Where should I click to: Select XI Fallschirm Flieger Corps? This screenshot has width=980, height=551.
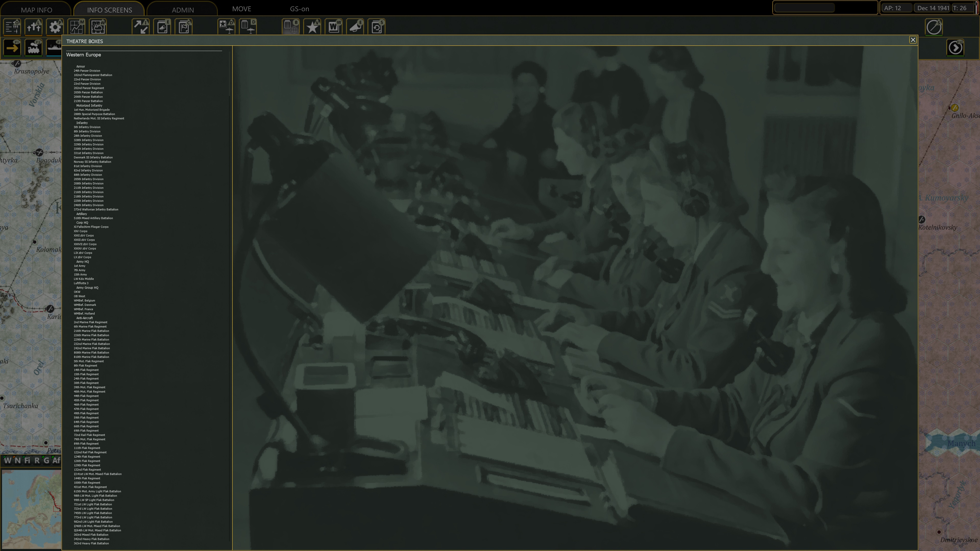tap(91, 227)
